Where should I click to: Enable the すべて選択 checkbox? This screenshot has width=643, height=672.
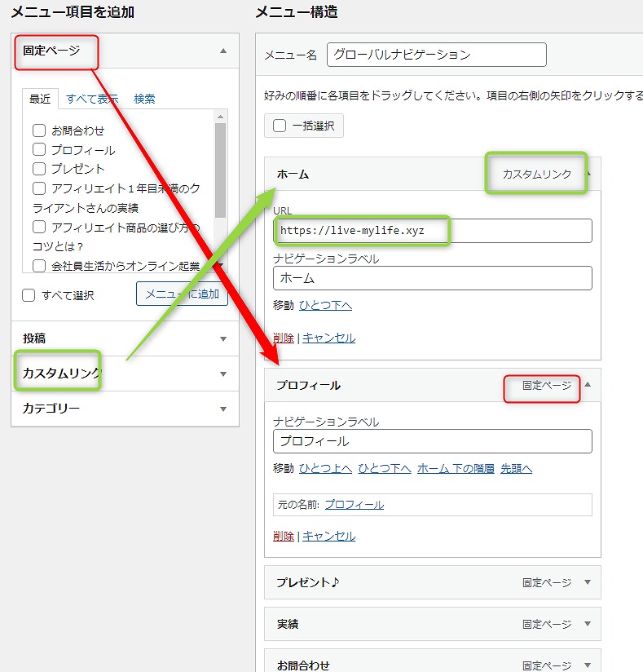[29, 295]
